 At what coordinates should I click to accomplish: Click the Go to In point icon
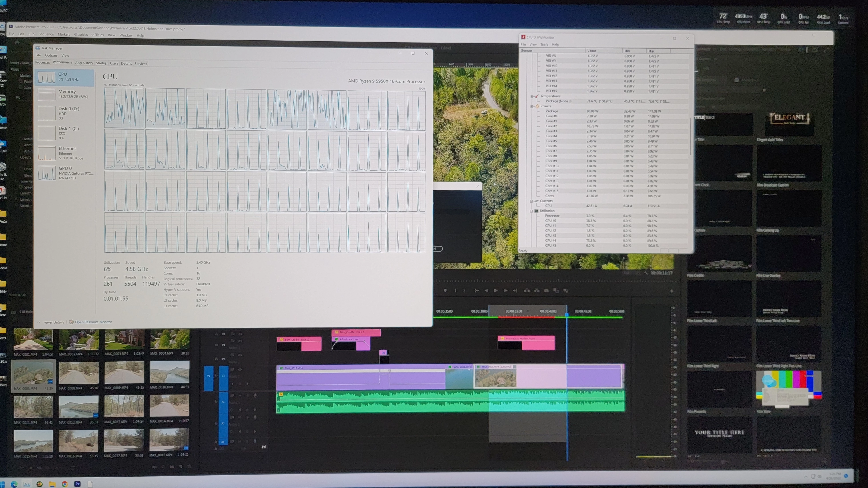pos(477,291)
